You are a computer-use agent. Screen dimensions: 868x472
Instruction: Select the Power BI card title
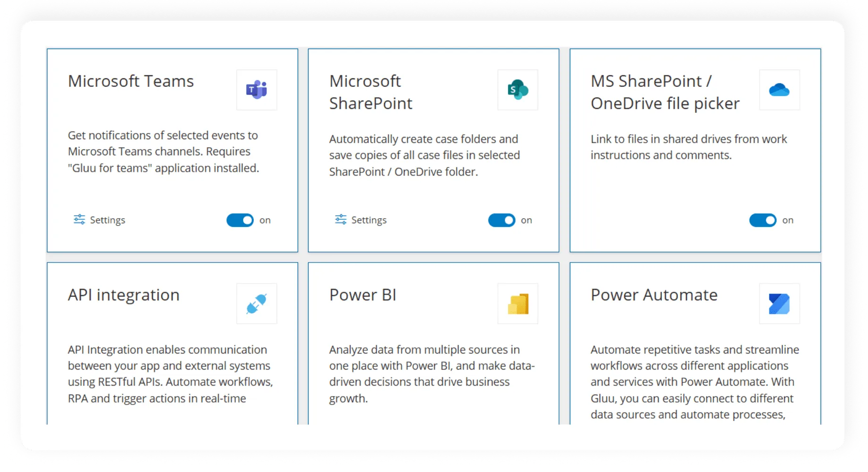coord(363,295)
